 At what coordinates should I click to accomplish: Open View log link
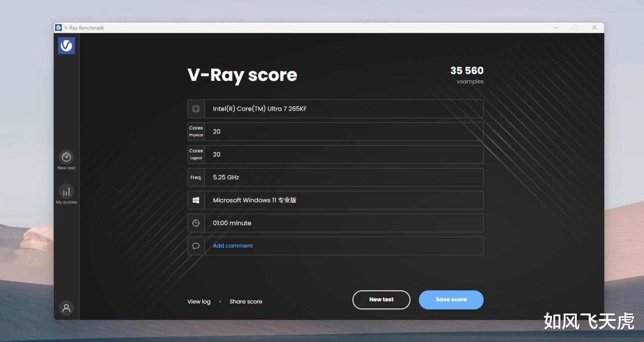click(x=199, y=302)
